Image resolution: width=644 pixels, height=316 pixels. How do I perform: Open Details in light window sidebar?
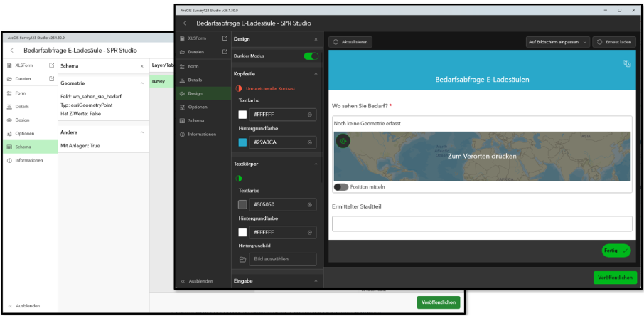tap(31, 106)
